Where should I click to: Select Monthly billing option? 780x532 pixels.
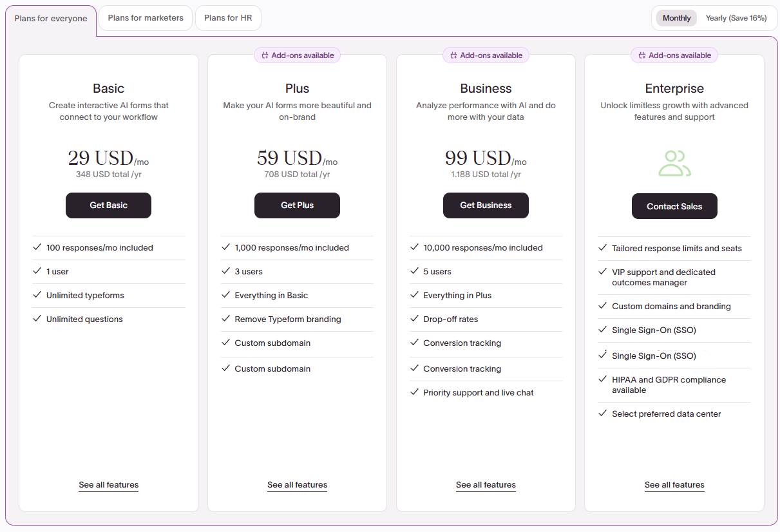pyautogui.click(x=676, y=17)
